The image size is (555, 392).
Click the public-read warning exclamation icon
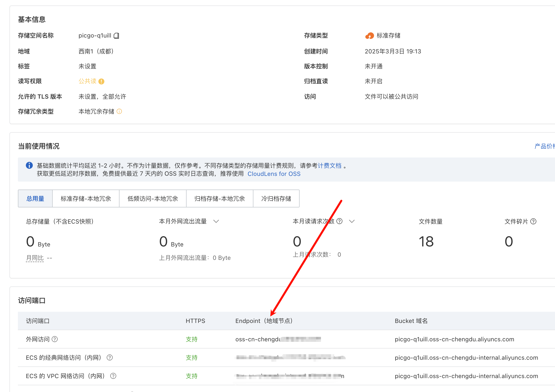point(101,81)
